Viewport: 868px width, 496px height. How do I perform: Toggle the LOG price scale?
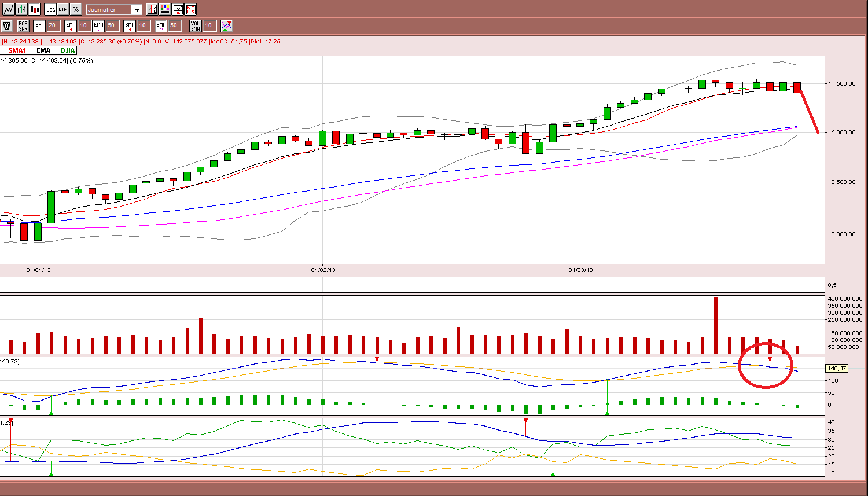(50, 9)
